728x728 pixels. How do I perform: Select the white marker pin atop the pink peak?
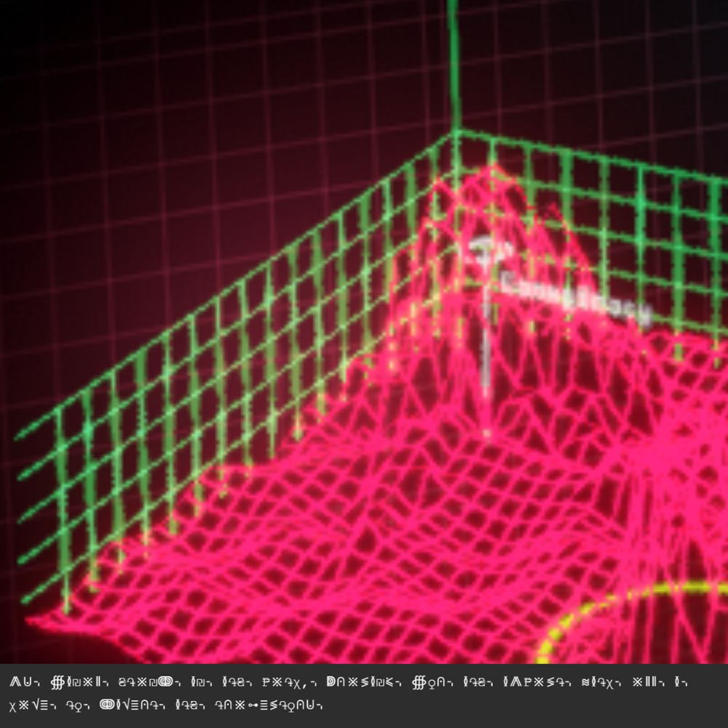pyautogui.click(x=486, y=336)
